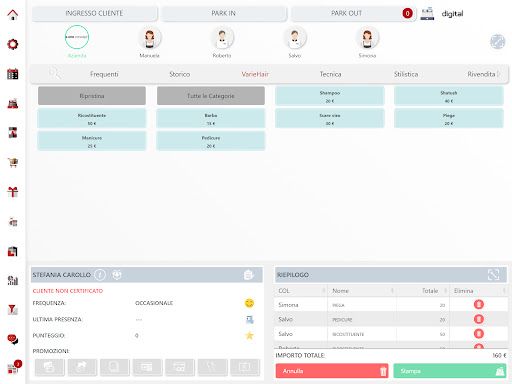Image resolution: width=512 pixels, height=384 pixels.
Task: Click the last promotion icon button
Action: [x=245, y=367]
